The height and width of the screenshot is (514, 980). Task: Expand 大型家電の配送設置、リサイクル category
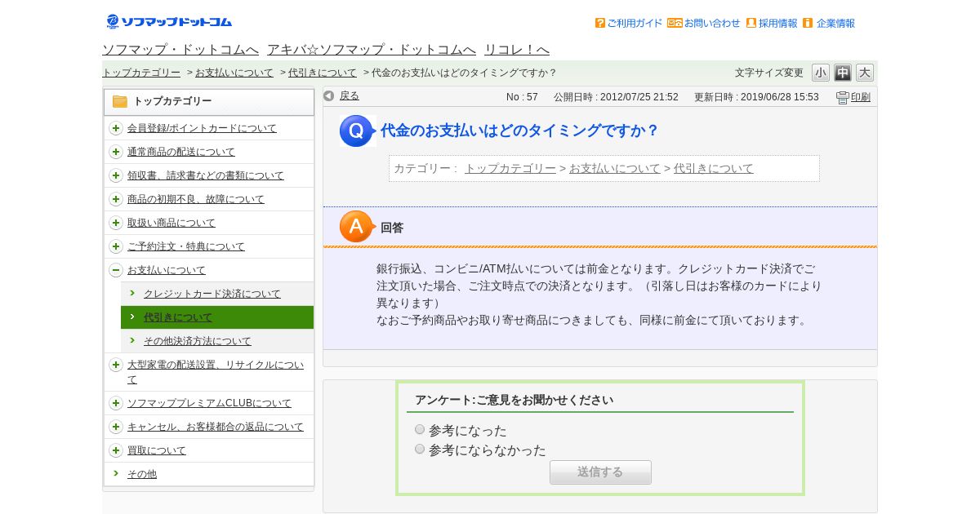click(x=116, y=365)
